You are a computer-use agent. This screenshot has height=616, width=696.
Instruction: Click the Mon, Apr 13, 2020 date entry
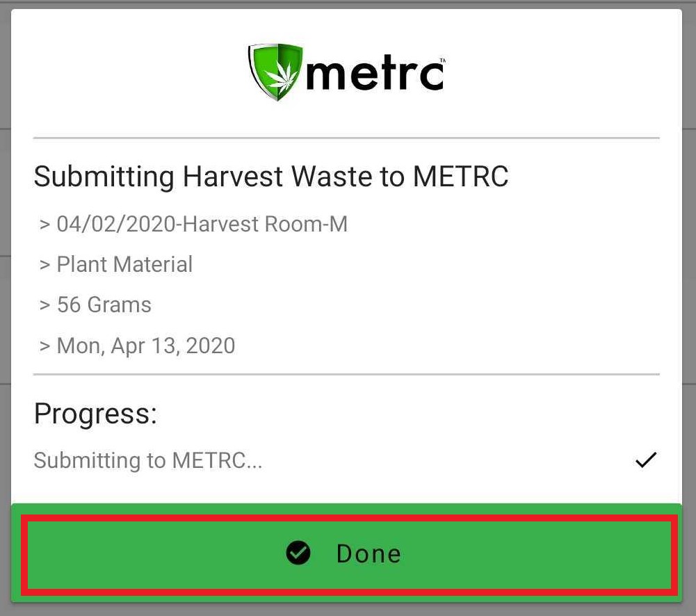click(x=146, y=346)
